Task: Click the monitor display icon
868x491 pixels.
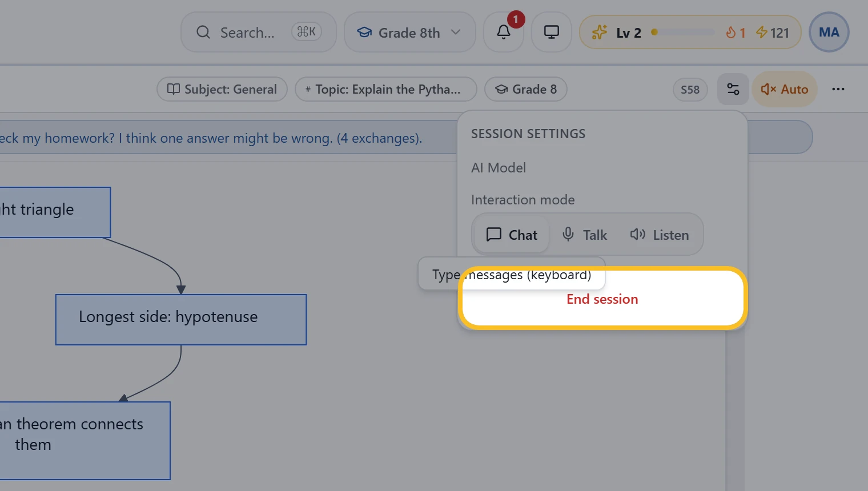Action: click(551, 32)
